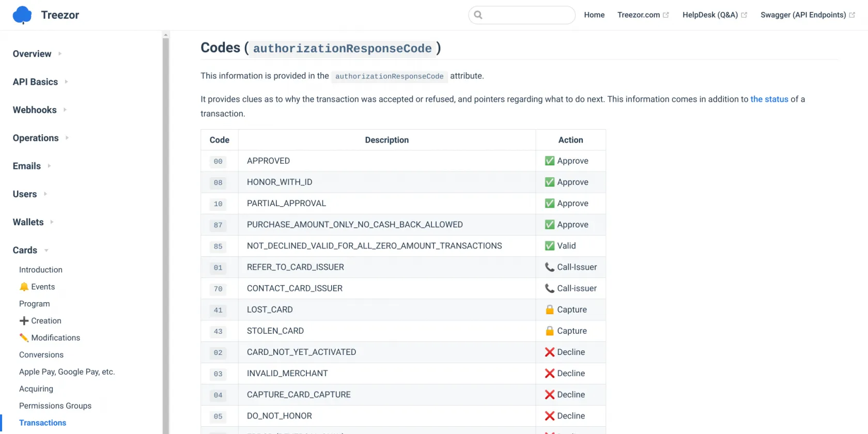Follow "the status" hyperlink in paragraph

(x=769, y=99)
